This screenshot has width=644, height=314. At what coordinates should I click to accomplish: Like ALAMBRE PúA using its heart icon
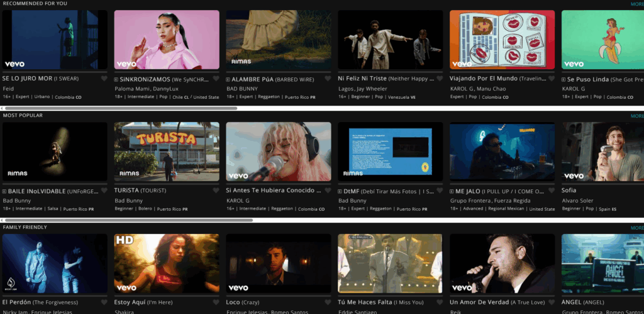coord(328,79)
